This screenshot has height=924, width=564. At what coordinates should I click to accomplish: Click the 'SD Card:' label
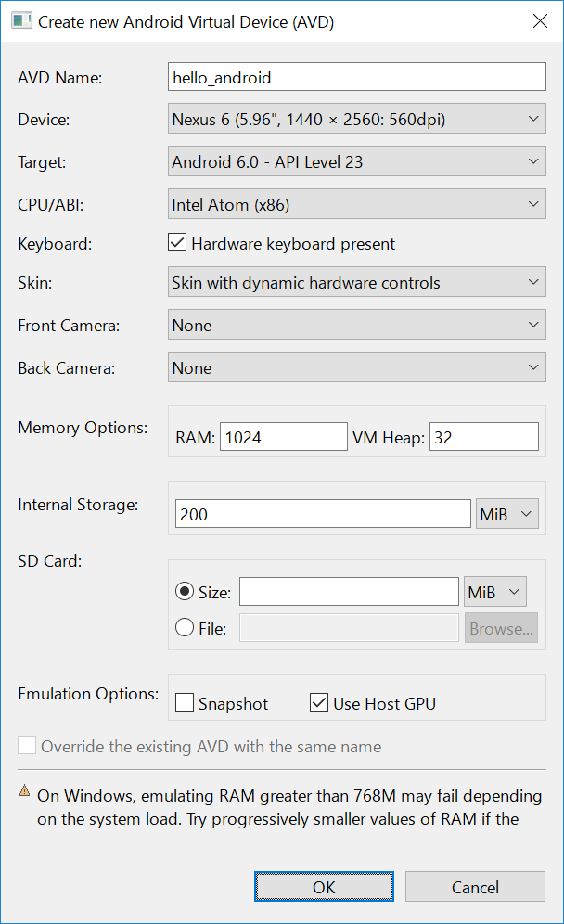click(x=49, y=560)
